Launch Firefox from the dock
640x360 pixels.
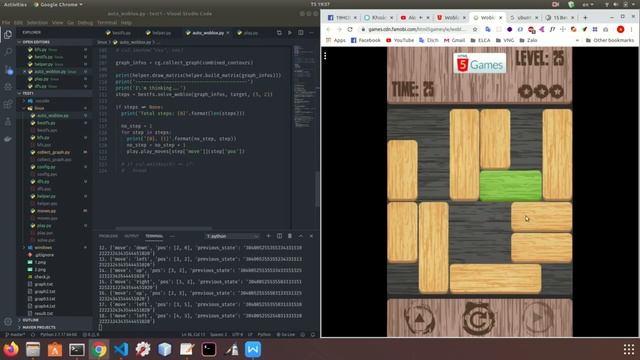click(x=11, y=350)
